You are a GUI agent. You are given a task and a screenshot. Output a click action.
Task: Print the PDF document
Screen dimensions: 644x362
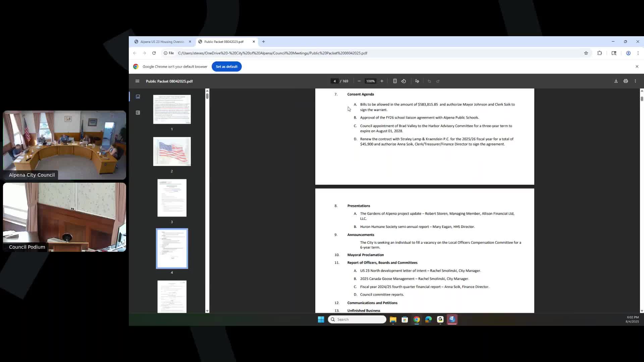[x=626, y=81]
